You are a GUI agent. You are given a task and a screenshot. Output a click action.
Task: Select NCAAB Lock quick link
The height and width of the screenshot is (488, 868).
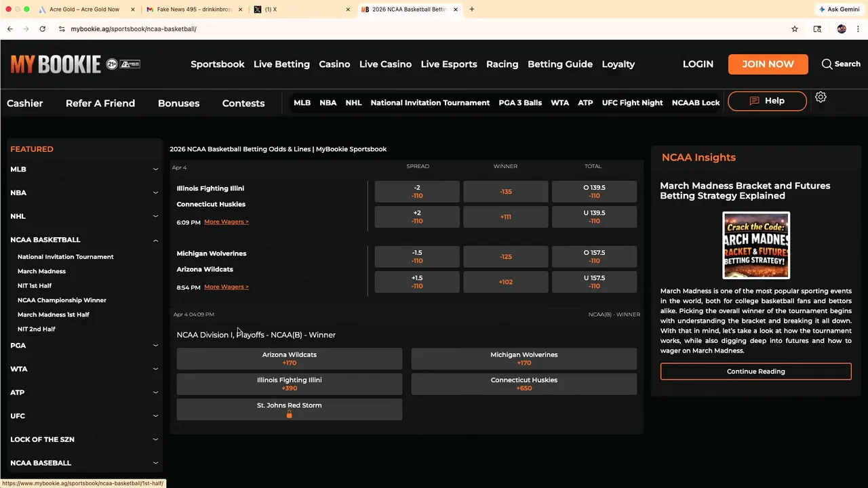[696, 102]
